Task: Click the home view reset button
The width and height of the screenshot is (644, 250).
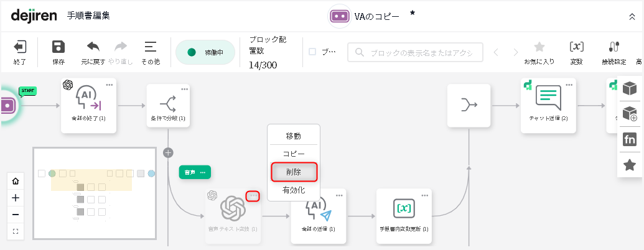Action: 16,181
